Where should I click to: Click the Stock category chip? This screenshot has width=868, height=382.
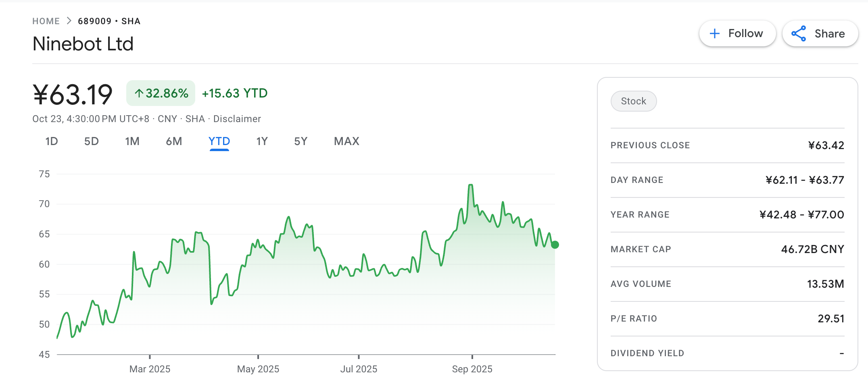click(634, 101)
